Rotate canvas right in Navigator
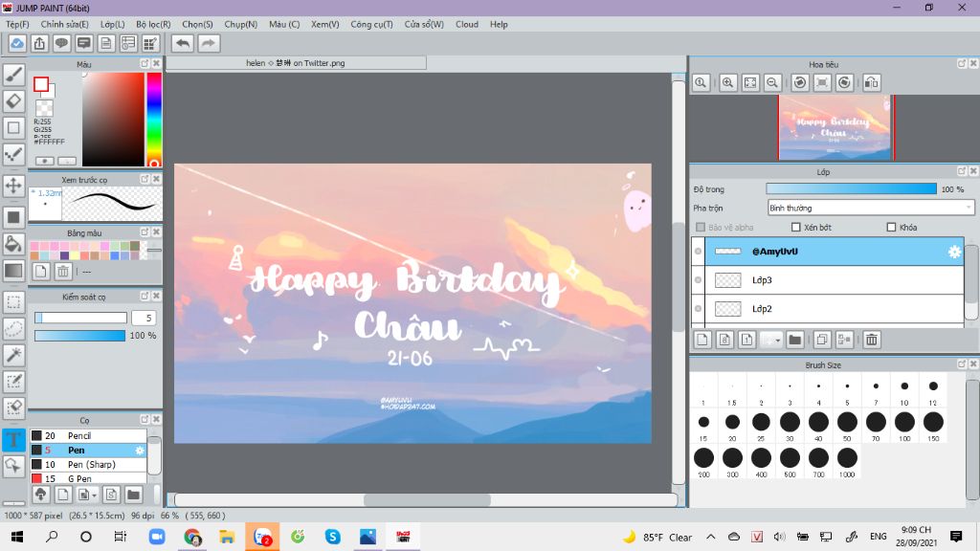The width and height of the screenshot is (980, 551). coord(844,82)
